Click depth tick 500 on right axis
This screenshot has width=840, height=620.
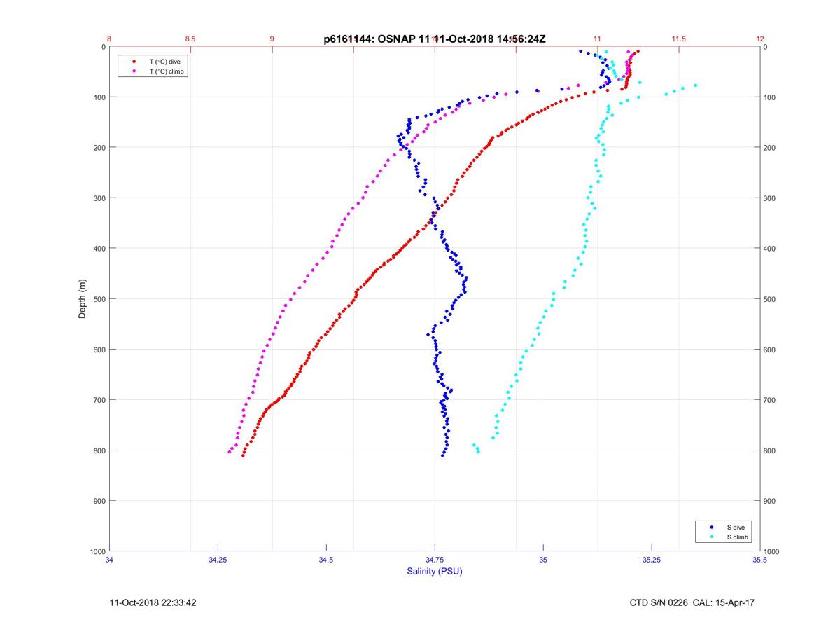click(770, 299)
